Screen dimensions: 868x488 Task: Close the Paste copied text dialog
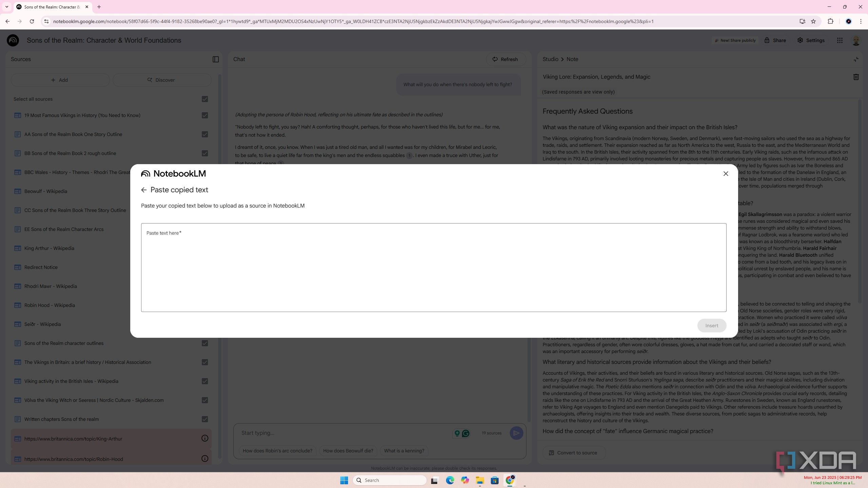726,174
